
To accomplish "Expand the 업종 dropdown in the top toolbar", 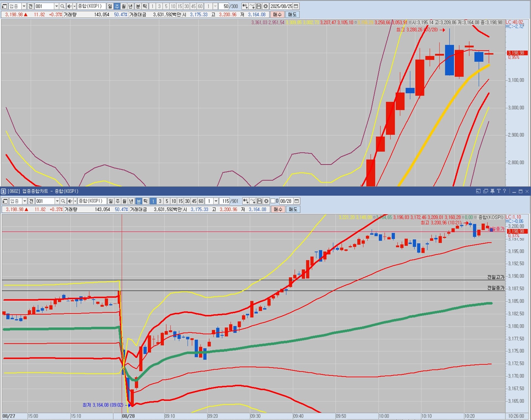I will tap(24, 6).
